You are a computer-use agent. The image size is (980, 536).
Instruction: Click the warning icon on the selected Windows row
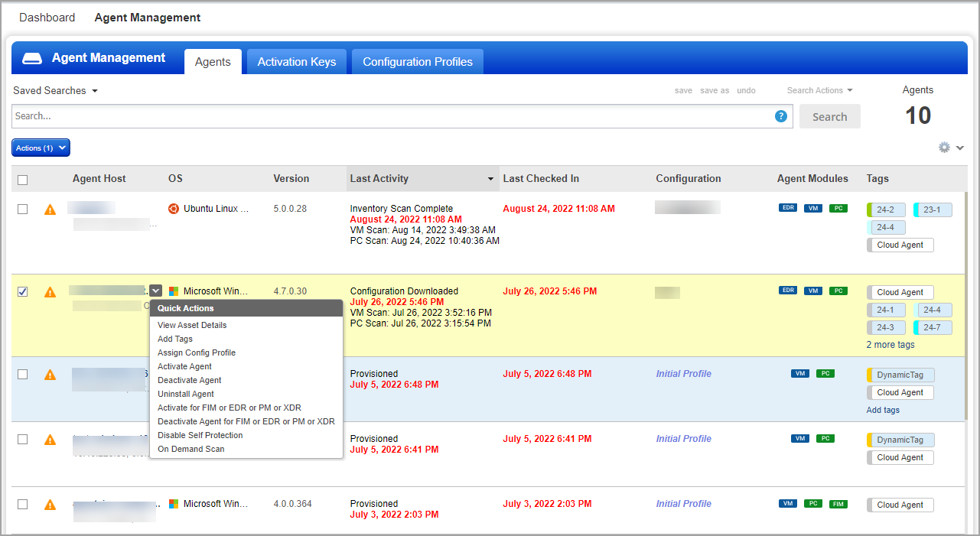50,292
